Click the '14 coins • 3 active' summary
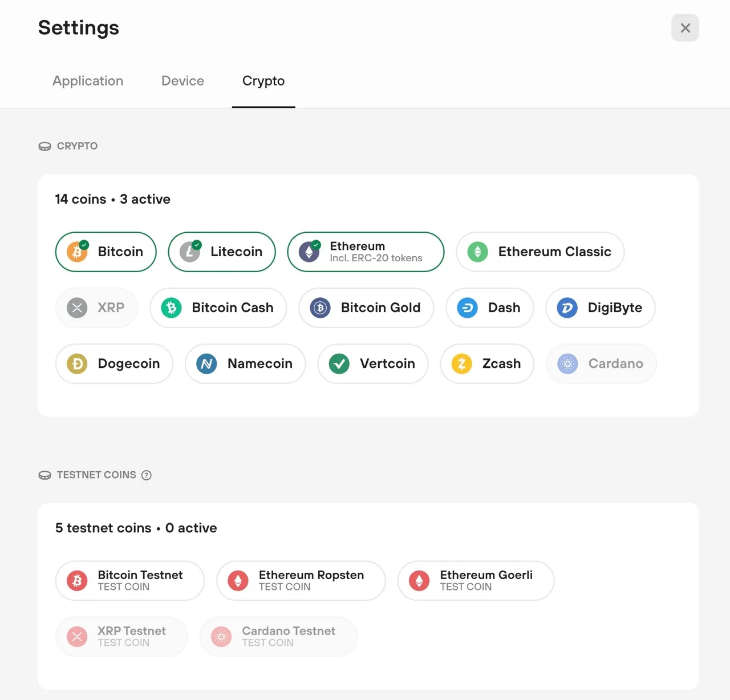This screenshot has width=730, height=700. tap(113, 199)
